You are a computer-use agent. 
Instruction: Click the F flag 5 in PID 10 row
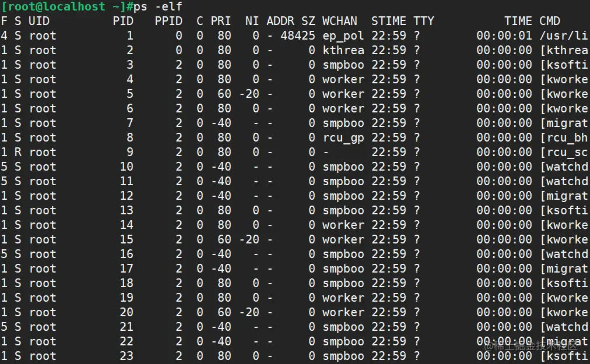(4, 167)
